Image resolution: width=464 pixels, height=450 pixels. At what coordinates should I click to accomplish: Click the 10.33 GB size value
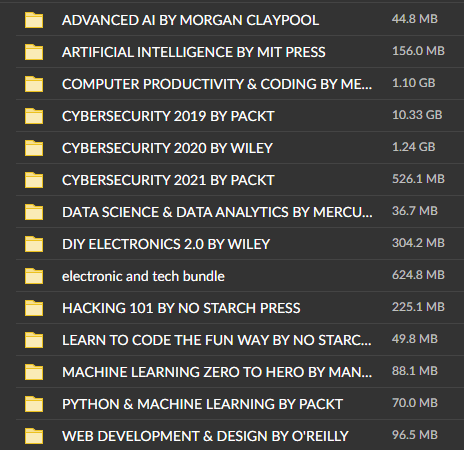[417, 115]
